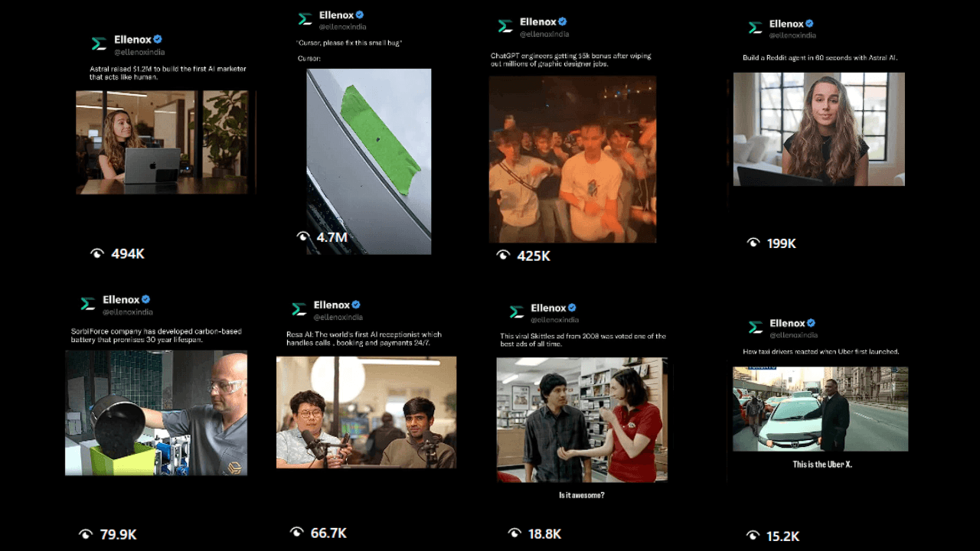Click caption 'ChatGPT engineers getting $5k bonus'
980x551 pixels.
click(571, 60)
